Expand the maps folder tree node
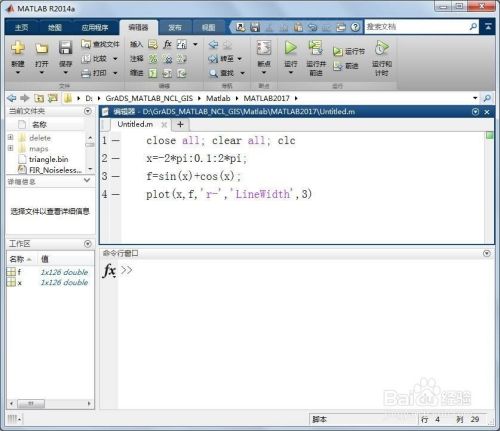The width and height of the screenshot is (500, 431). (11, 148)
